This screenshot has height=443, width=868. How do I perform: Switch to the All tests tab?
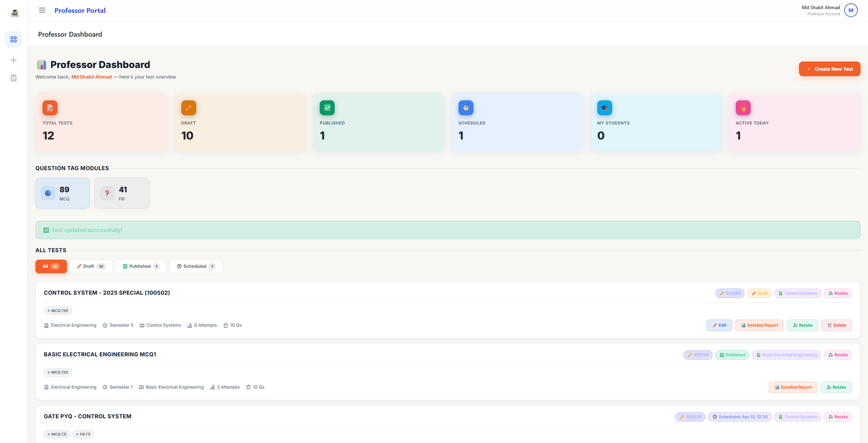(50, 266)
